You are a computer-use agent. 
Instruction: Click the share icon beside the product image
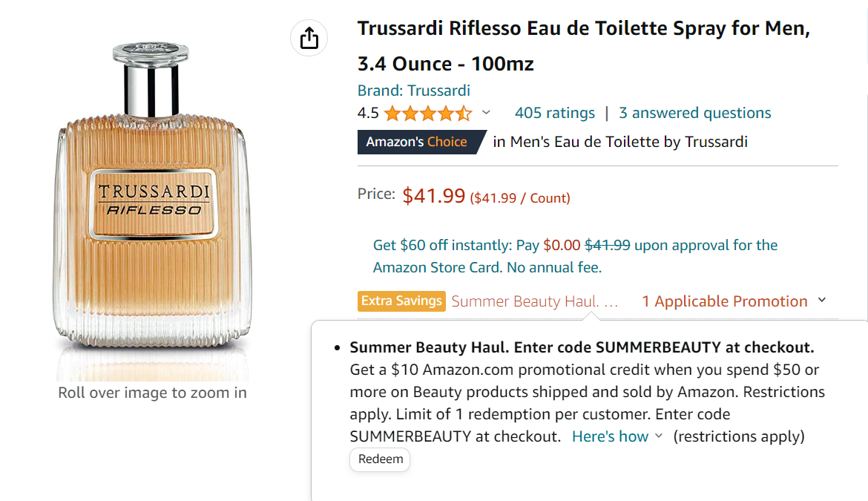(309, 38)
